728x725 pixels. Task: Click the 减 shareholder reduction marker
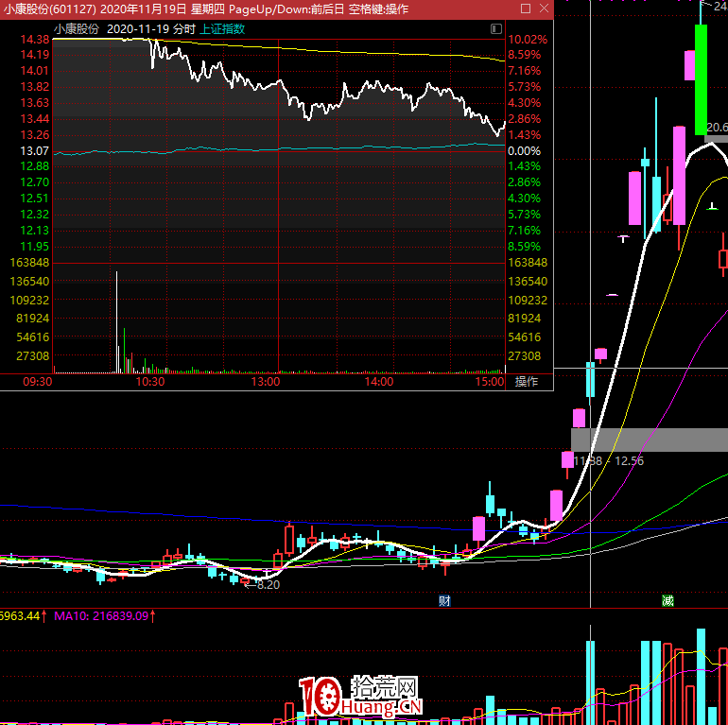[x=667, y=601]
